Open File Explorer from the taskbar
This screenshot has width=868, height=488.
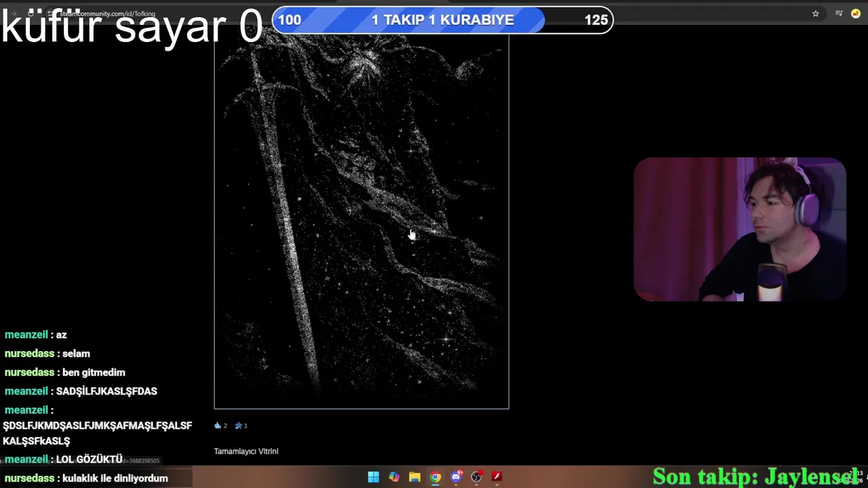(414, 477)
